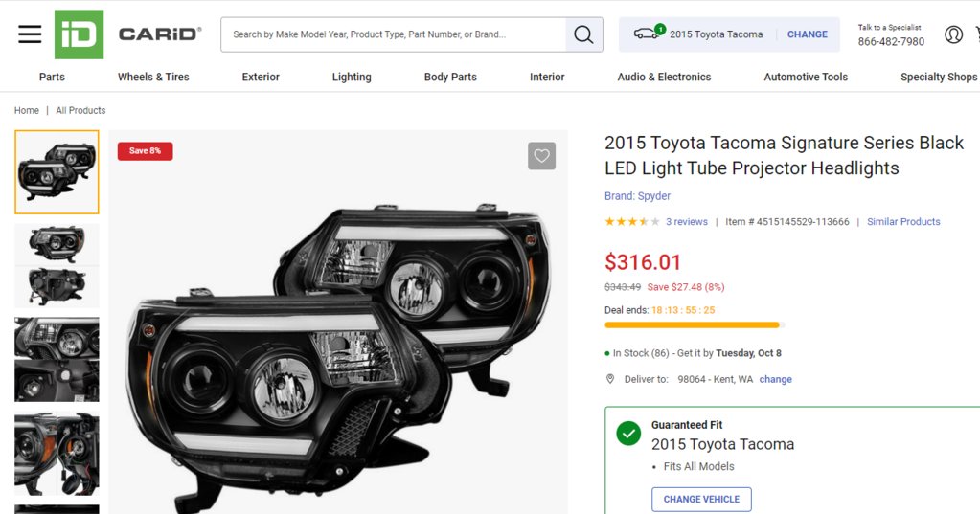The image size is (980, 514).
Task: Add product to wishlist with heart icon
Action: (x=541, y=156)
